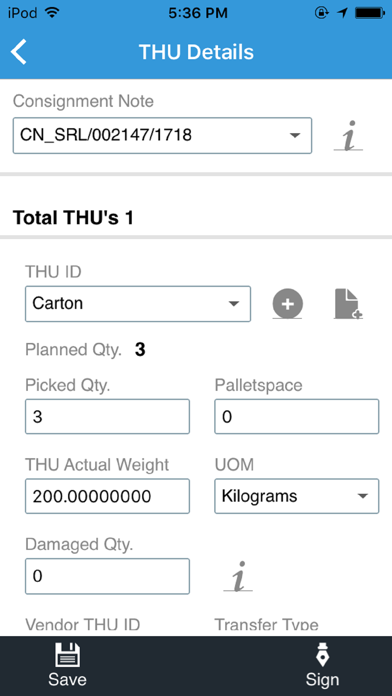Image resolution: width=392 pixels, height=696 pixels.
Task: Open consignment note info icon
Action: [348, 135]
